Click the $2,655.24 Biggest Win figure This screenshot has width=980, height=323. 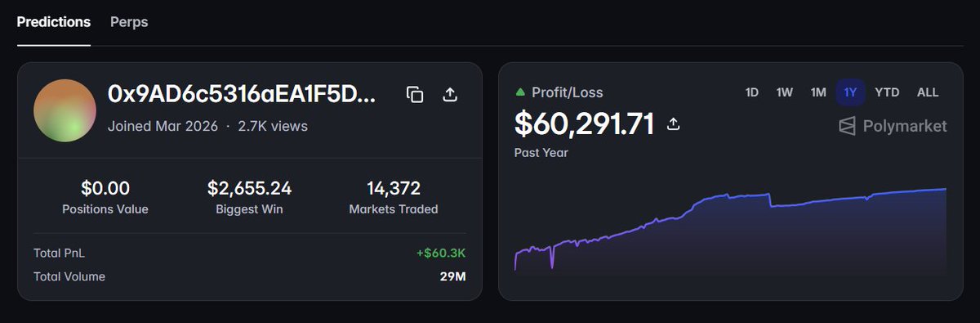249,189
